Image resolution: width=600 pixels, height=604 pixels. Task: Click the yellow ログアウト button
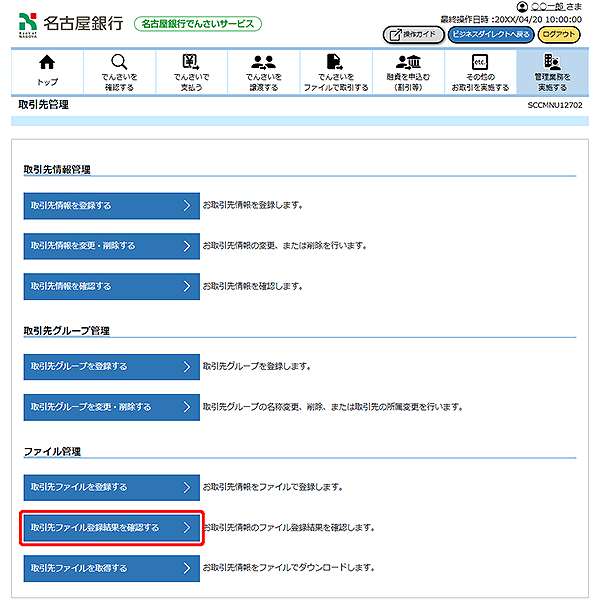pyautogui.click(x=558, y=34)
